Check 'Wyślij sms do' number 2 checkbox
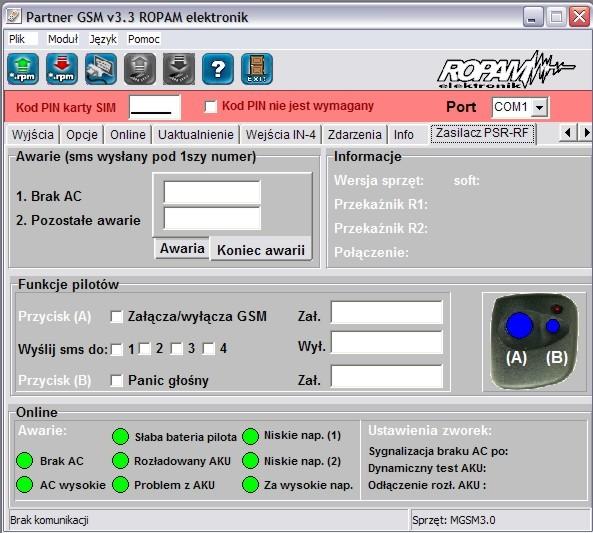 tap(145, 348)
